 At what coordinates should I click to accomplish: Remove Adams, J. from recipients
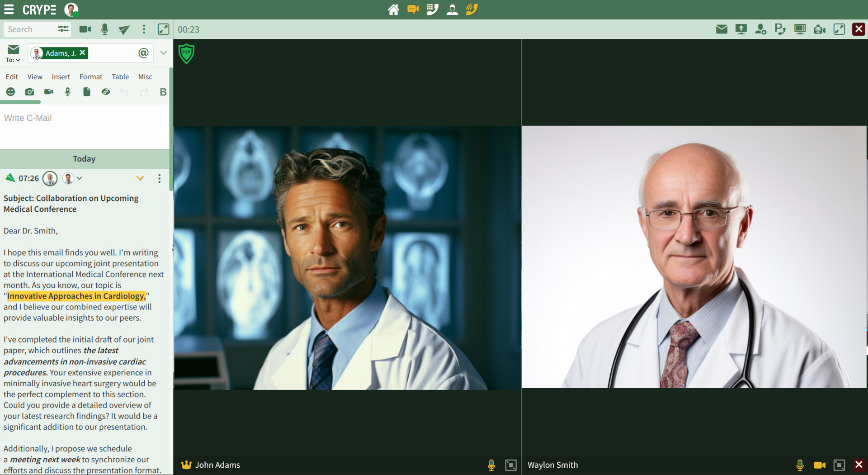tap(83, 53)
